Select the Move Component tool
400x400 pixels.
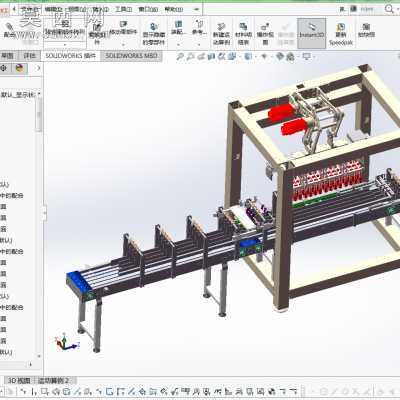pos(123,28)
